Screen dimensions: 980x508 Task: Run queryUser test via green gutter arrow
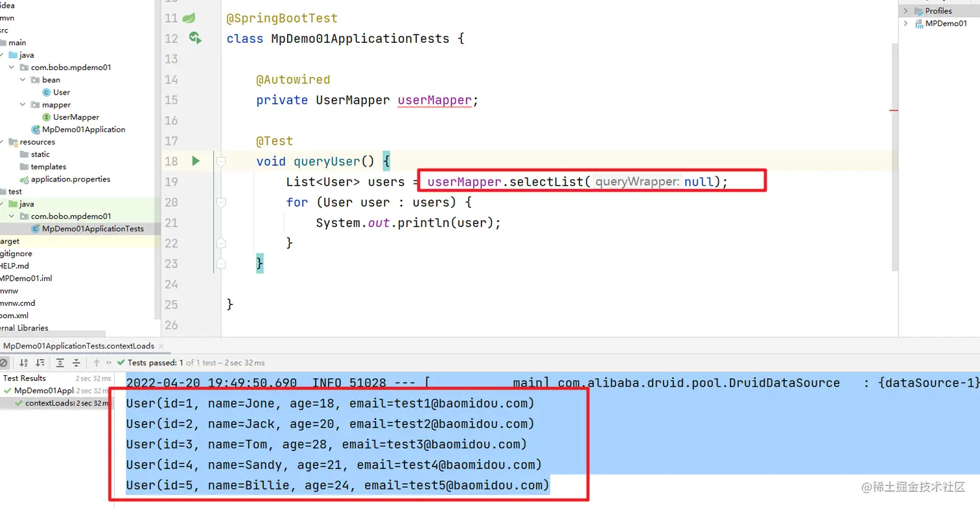coord(196,161)
